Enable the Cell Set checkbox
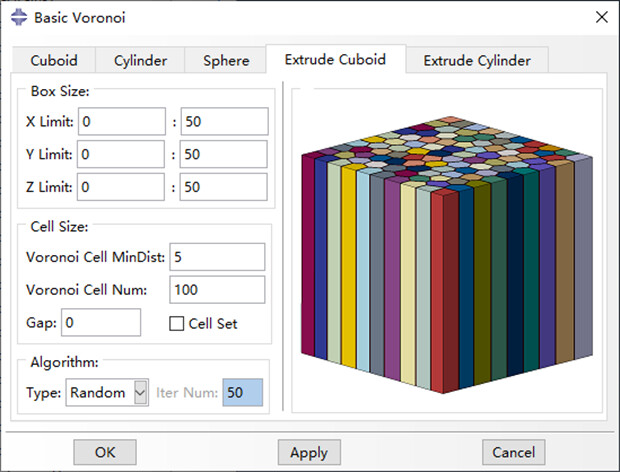The image size is (620, 472). click(176, 323)
